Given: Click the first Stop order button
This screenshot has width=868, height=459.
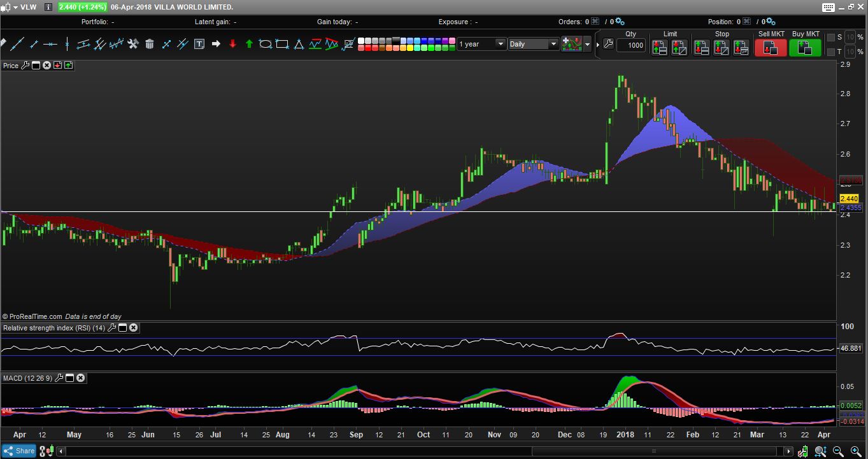Looking at the screenshot, I should point(702,48).
